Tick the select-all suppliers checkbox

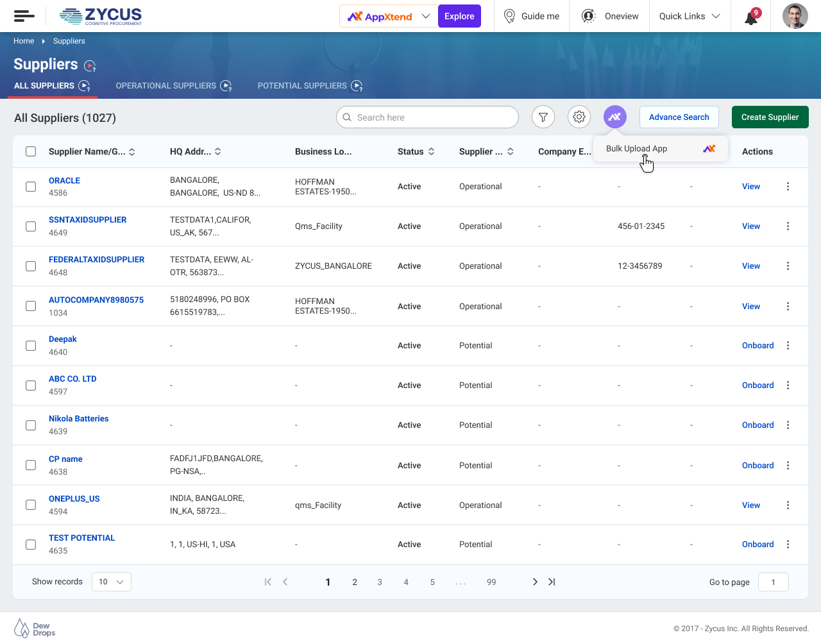[x=31, y=151]
